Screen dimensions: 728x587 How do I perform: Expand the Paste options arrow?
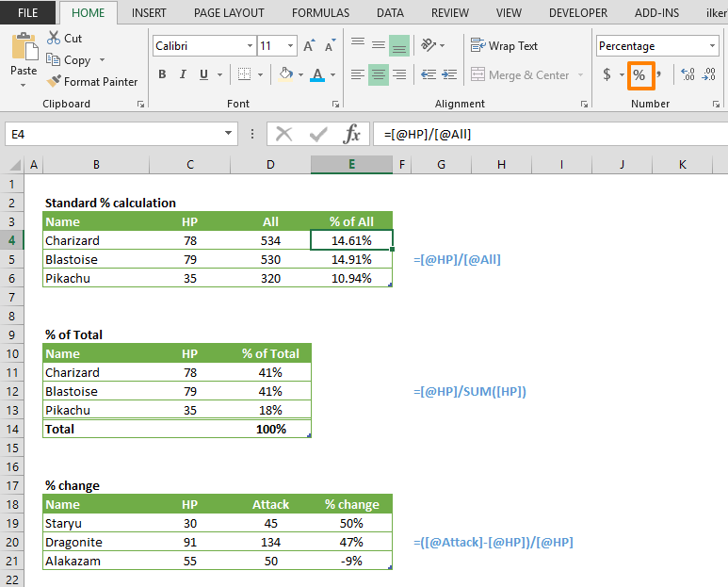pos(23,86)
